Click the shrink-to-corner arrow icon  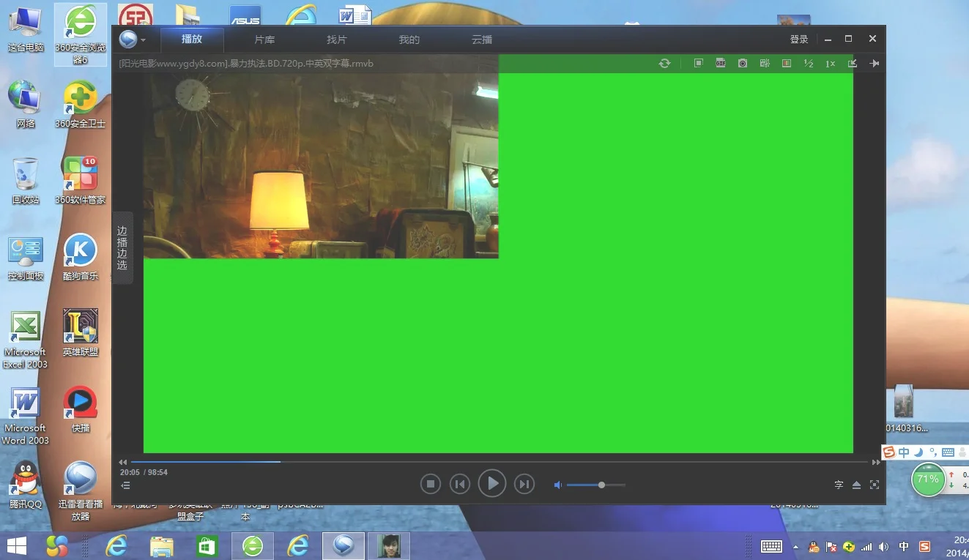(853, 64)
